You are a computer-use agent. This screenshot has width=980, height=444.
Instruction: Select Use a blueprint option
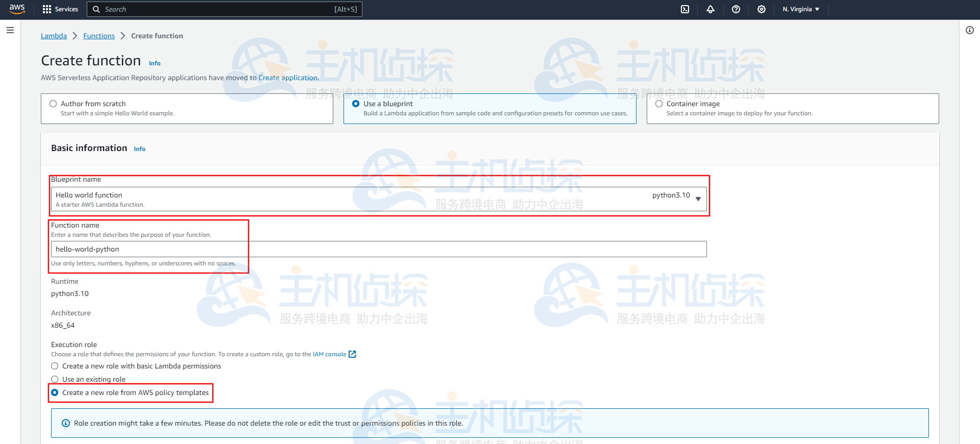pyautogui.click(x=356, y=104)
